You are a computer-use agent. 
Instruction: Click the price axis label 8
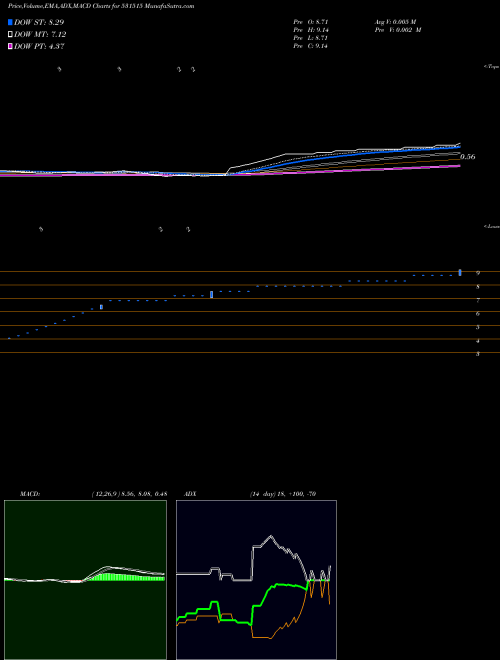tap(478, 287)
